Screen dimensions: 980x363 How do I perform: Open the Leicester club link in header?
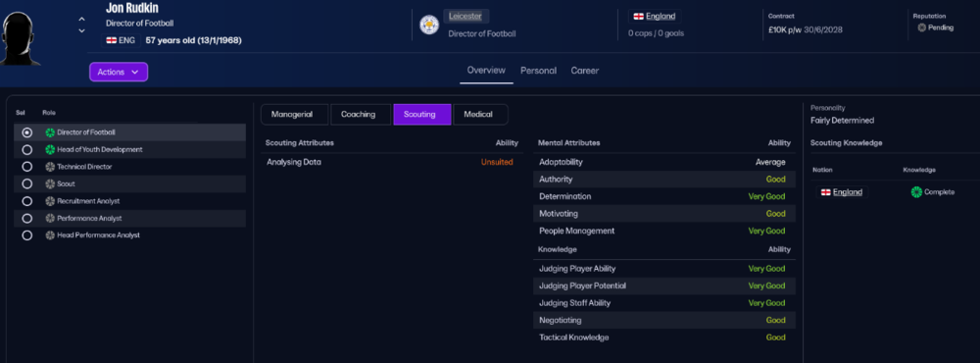click(465, 17)
